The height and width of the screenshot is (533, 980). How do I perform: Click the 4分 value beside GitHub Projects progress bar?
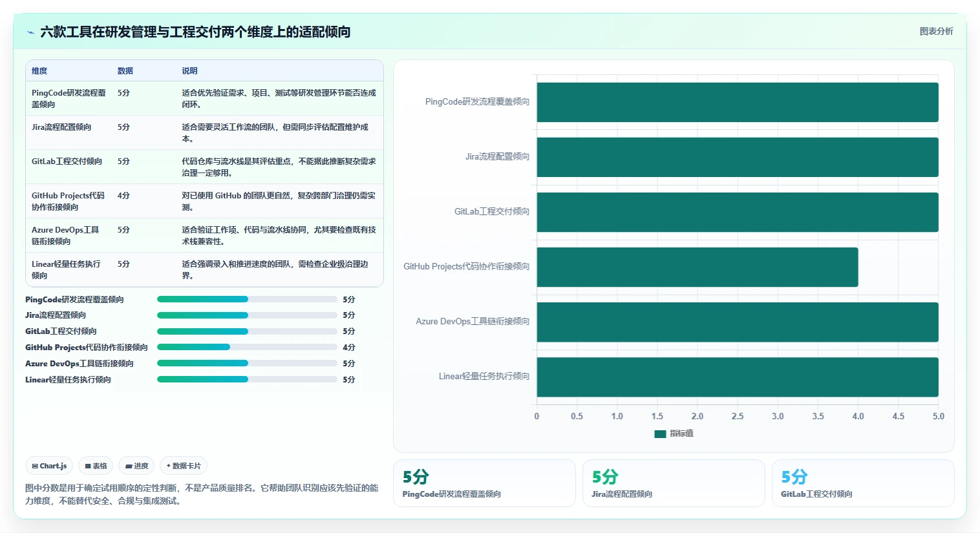[349, 348]
